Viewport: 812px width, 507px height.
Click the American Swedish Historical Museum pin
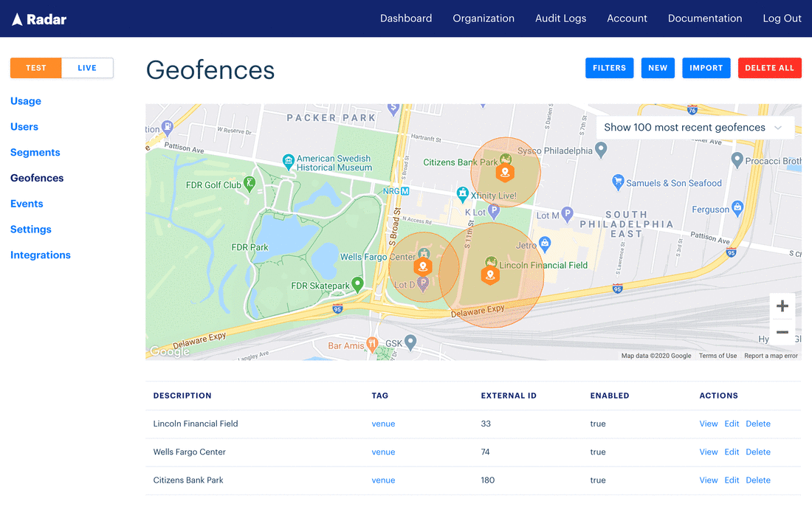pyautogui.click(x=289, y=162)
